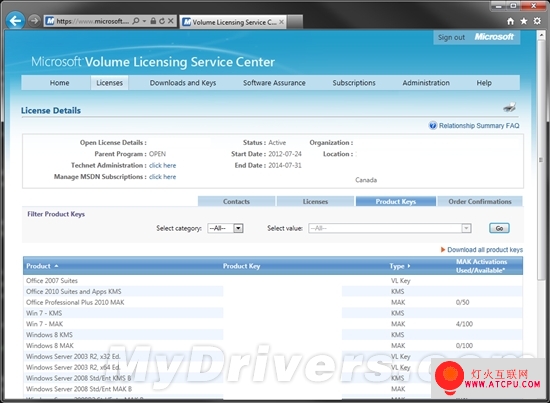
Task: Open the Subscriptions menu
Action: [x=354, y=83]
